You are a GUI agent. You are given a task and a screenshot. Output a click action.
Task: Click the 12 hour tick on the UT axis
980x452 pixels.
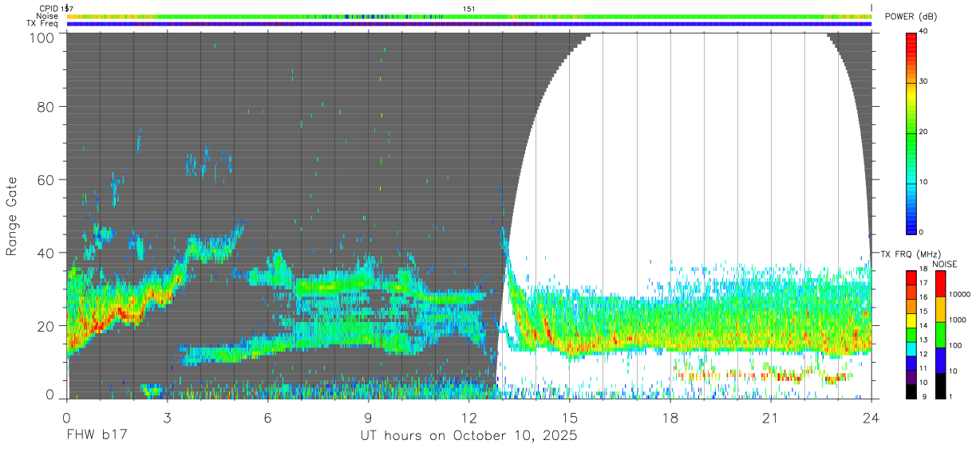(468, 417)
